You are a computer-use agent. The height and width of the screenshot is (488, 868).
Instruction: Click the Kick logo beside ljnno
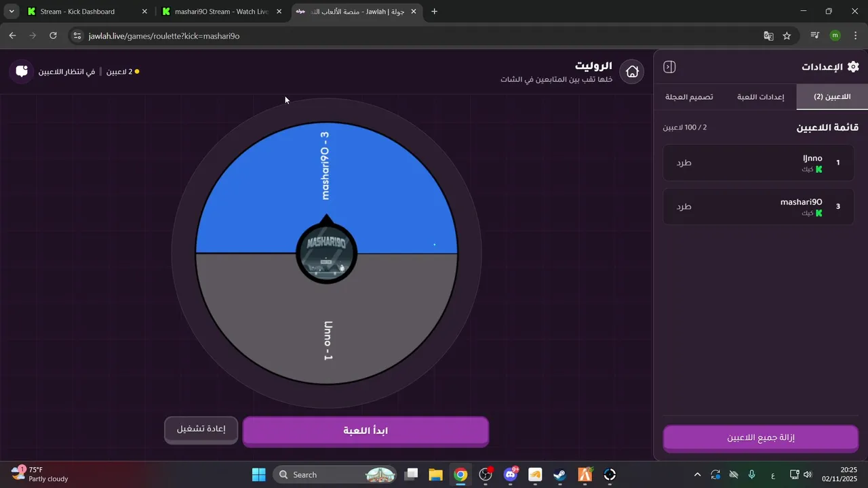point(818,169)
